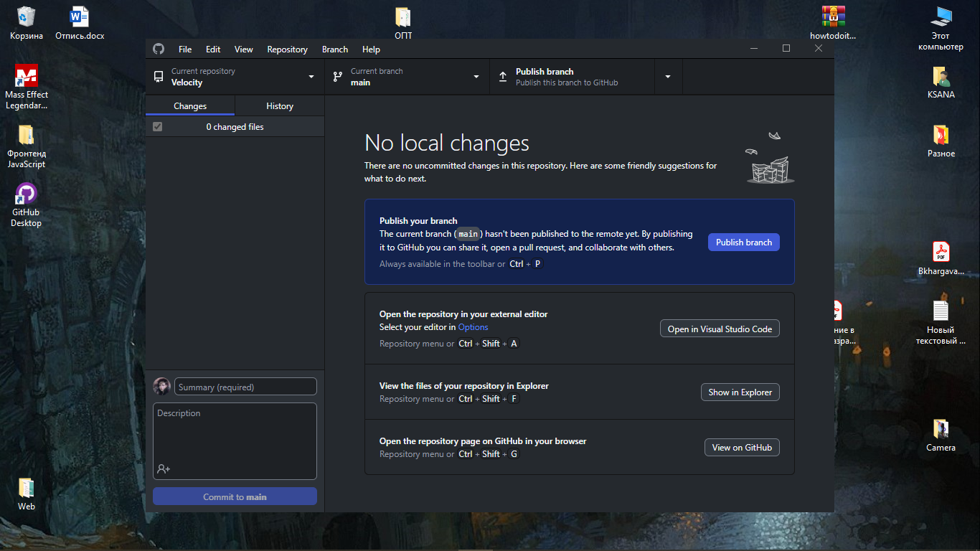The height and width of the screenshot is (551, 980).
Task: Click 'Open the repository page on GitHub' text
Action: click(483, 441)
